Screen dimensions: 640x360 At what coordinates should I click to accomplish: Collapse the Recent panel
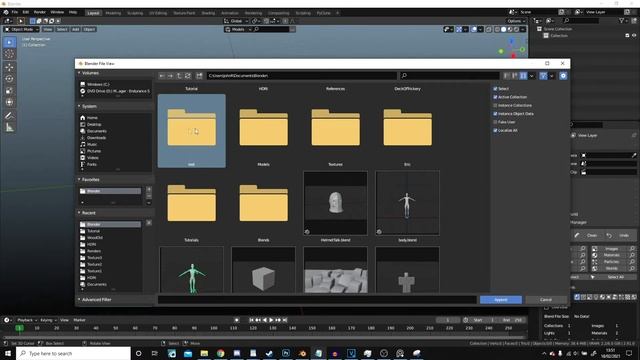[x=79, y=213]
